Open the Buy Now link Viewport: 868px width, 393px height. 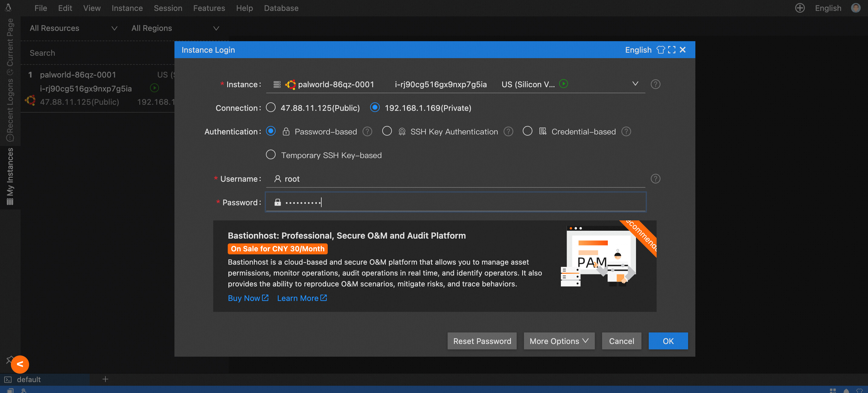point(248,298)
